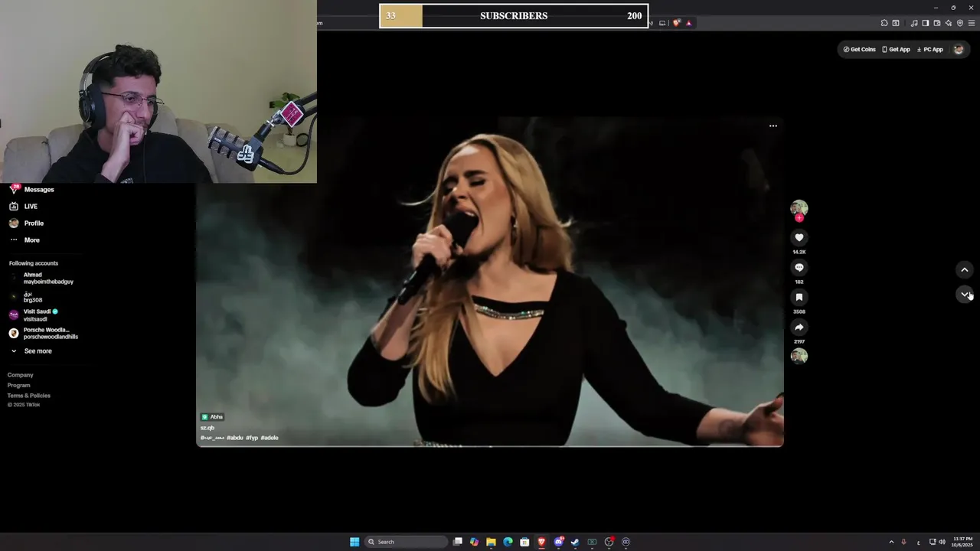Click Get App in the top bar

pos(896,50)
